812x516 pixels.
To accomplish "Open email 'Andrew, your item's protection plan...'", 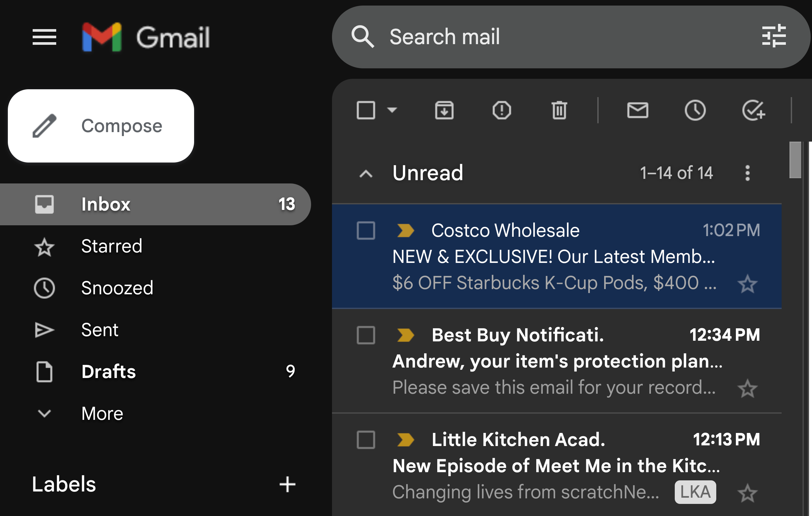I will coord(557,361).
